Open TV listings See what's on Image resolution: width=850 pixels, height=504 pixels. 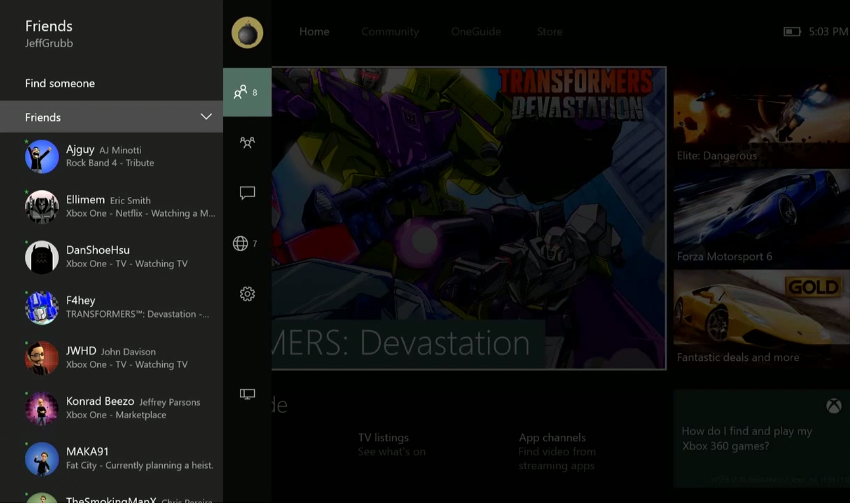392,444
